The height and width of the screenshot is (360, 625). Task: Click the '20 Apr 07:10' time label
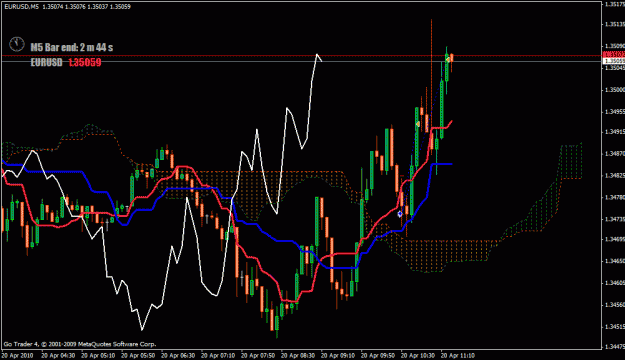tap(218, 355)
